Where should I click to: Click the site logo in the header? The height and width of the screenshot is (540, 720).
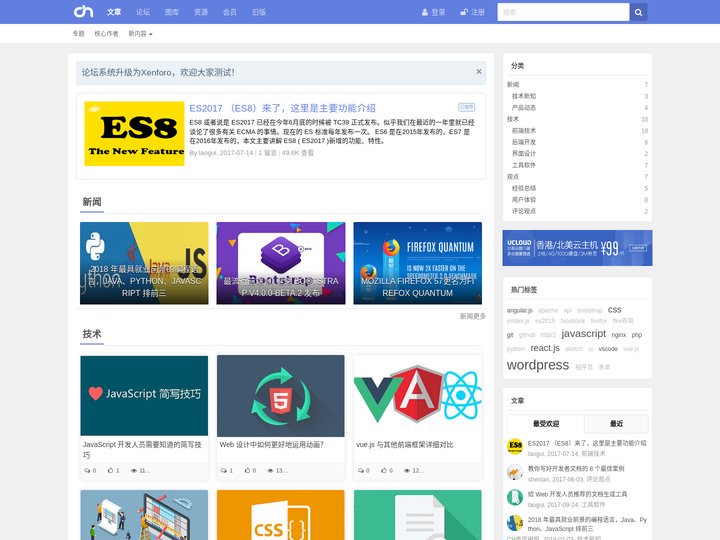point(84,11)
